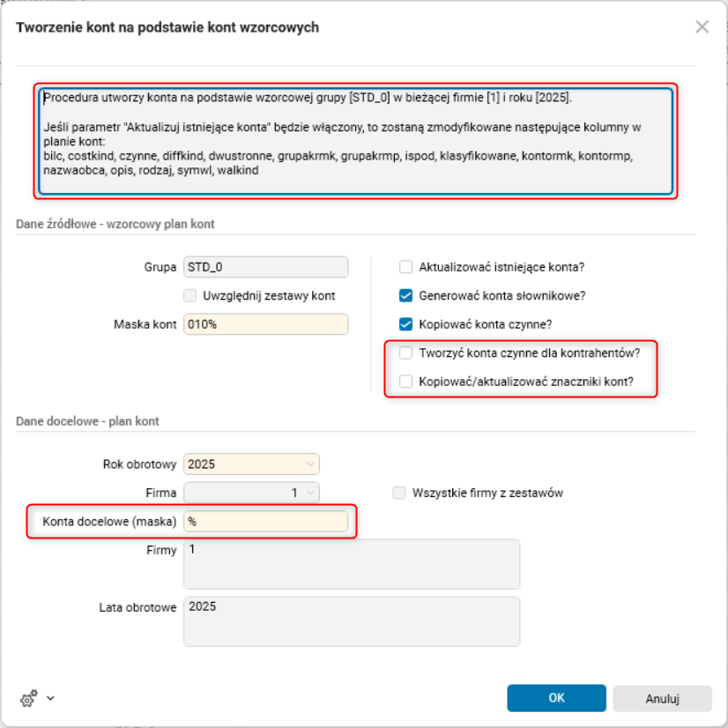Toggle 'Uwzględnij zestawy kont' checkbox

190,296
